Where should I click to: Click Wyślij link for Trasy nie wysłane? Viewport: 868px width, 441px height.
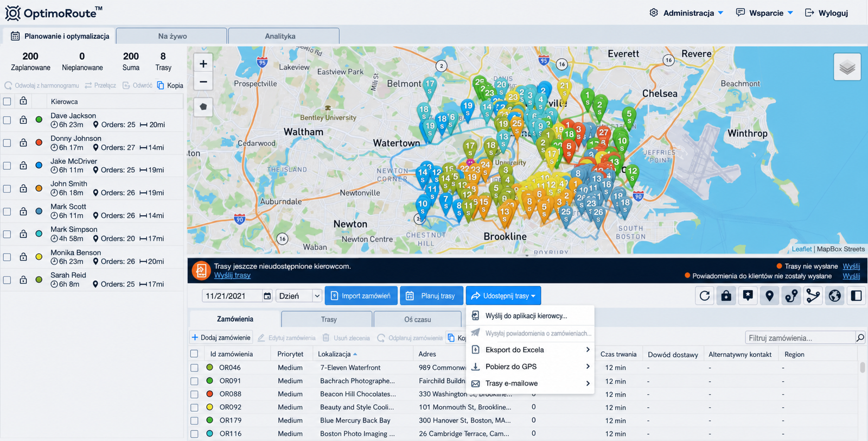click(x=851, y=266)
